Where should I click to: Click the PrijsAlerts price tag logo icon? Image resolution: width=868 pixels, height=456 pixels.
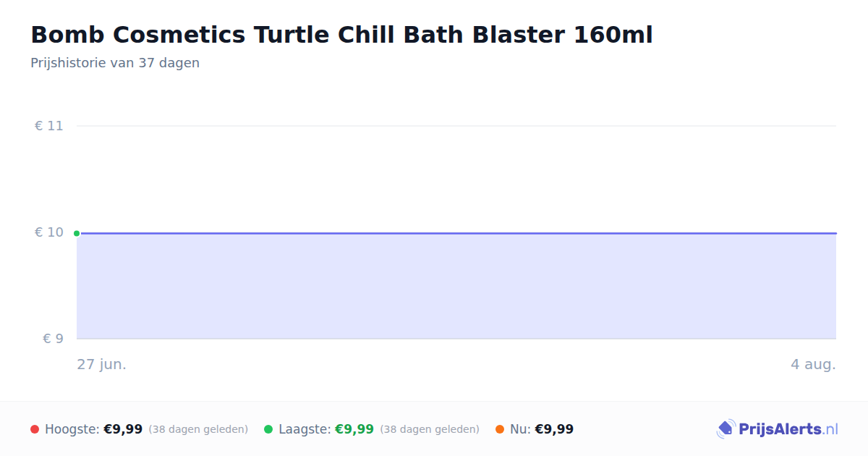tap(726, 429)
